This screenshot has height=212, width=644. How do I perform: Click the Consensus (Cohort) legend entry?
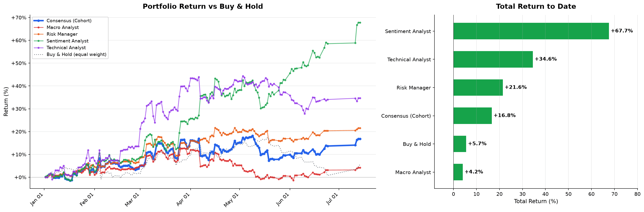(x=63, y=21)
